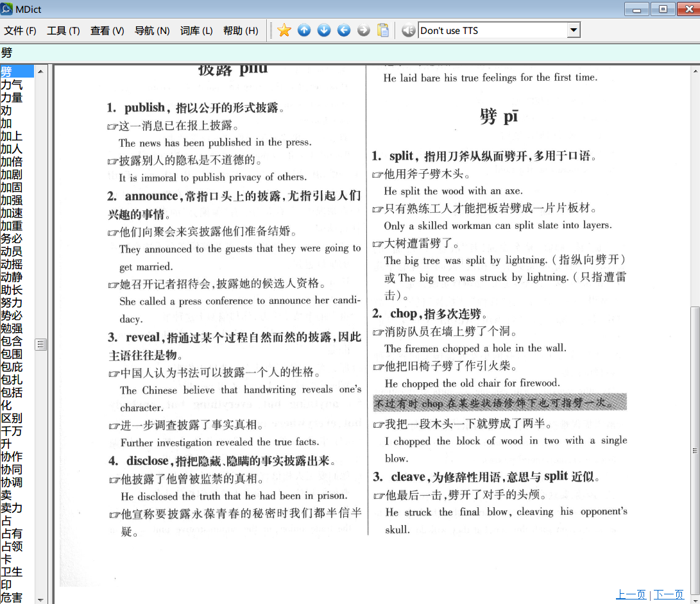This screenshot has width=700, height=604.
Task: Select 务必 in the word list
Action: click(12, 239)
